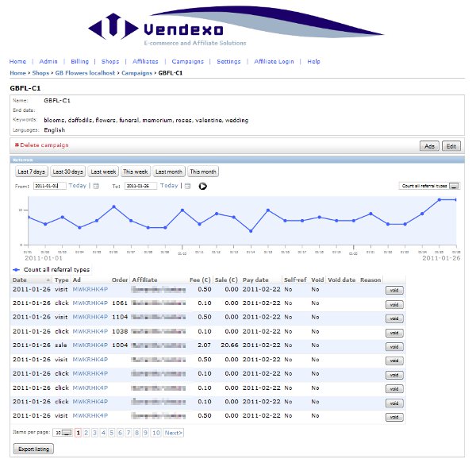Select current page 1 in pagination

pos(78,433)
